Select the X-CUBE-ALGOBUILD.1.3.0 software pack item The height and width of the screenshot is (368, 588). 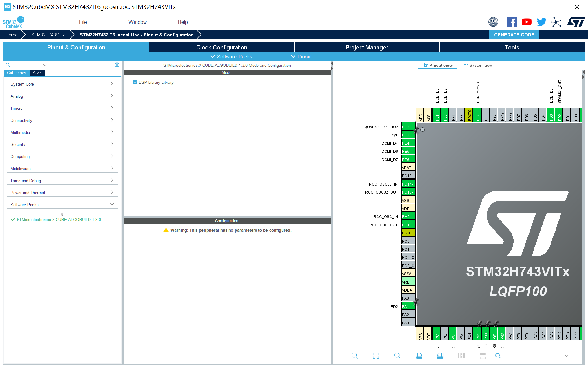coord(59,220)
